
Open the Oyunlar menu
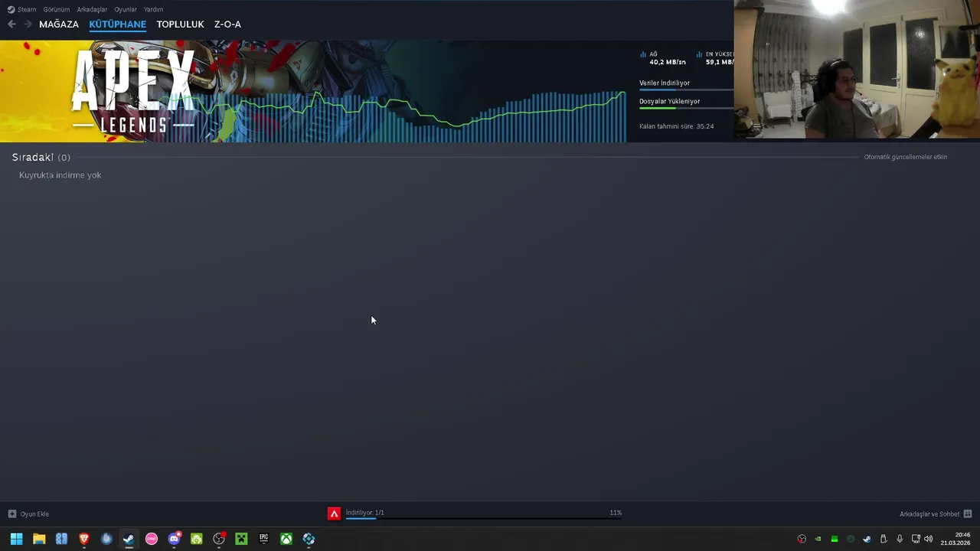tap(126, 9)
